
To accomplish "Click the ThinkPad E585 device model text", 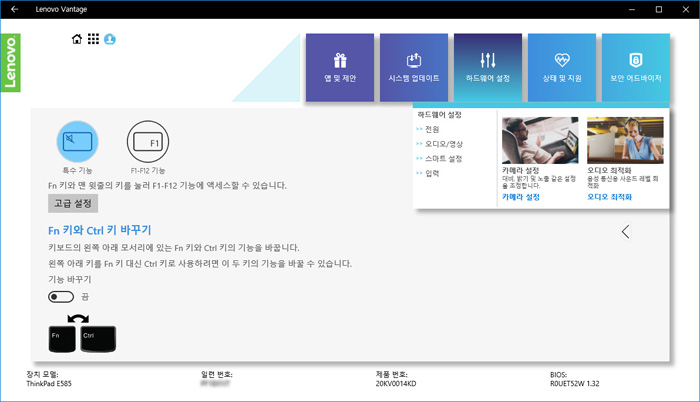I will coord(49,384).
